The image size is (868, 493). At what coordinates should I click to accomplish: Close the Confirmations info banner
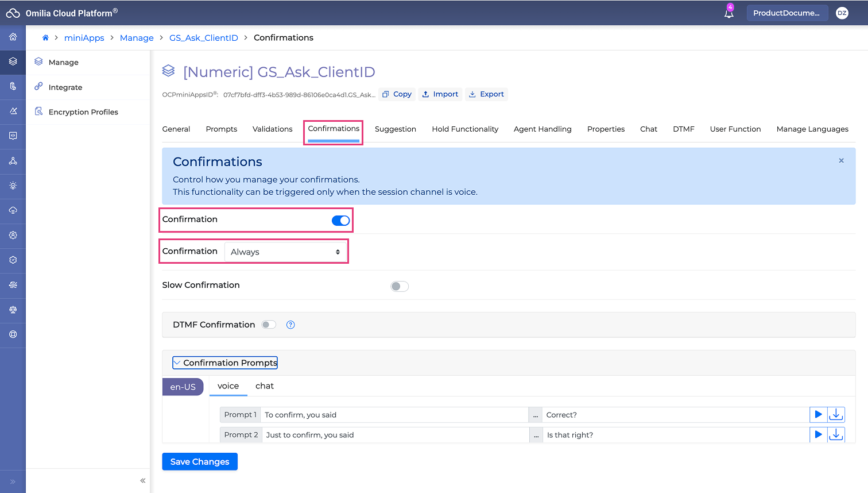841,161
